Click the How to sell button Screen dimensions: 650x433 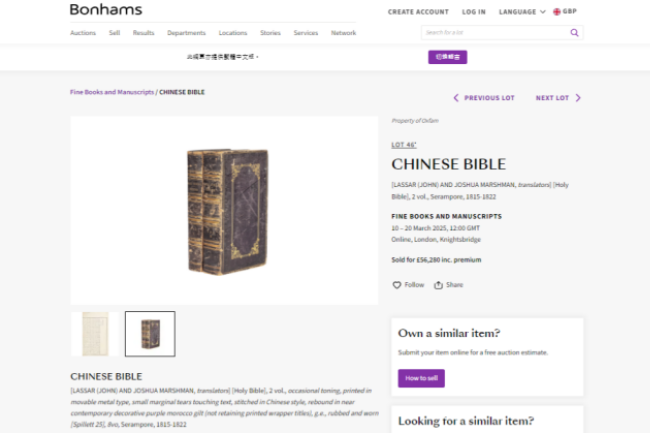point(421,378)
